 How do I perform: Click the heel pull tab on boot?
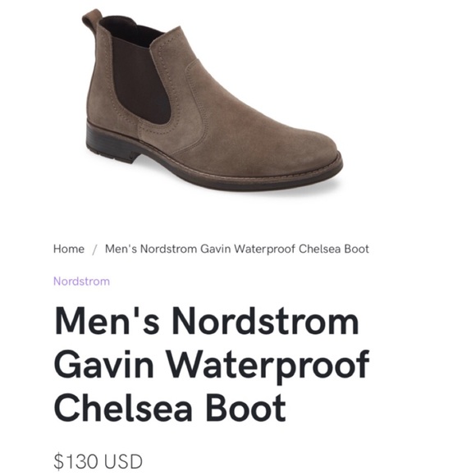tap(91, 19)
